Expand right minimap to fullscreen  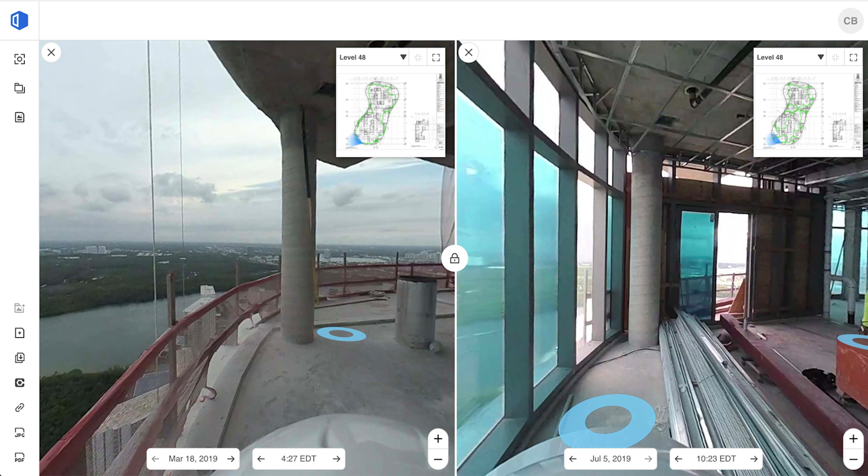(853, 57)
